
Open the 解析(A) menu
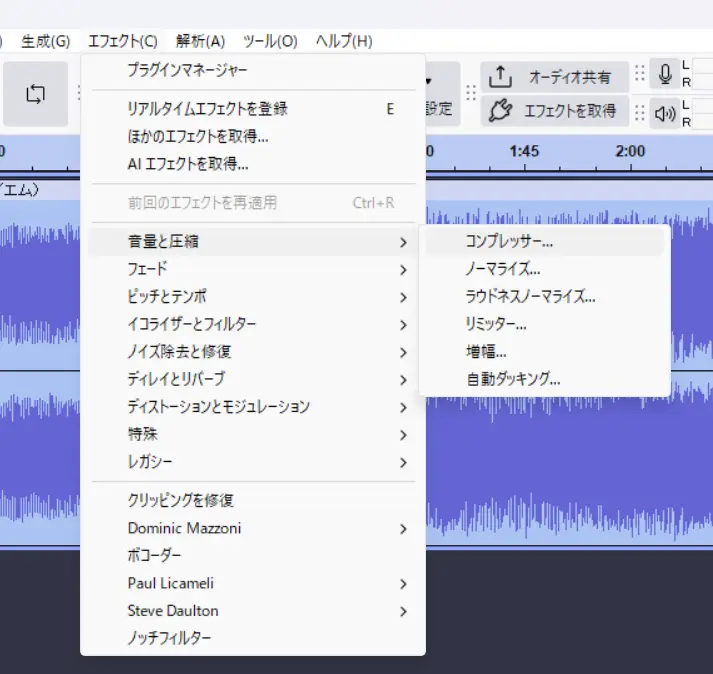(x=200, y=41)
